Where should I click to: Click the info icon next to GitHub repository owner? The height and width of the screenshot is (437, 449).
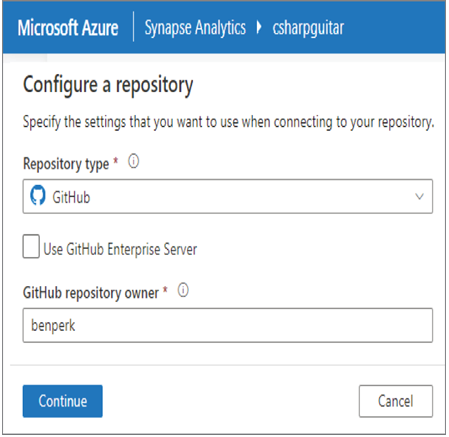[183, 290]
